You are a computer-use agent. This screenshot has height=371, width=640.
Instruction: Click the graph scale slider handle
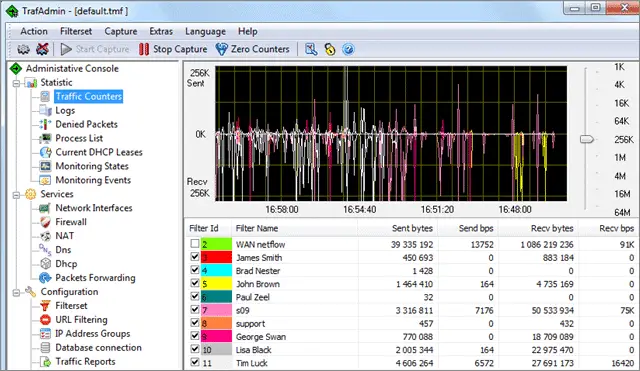click(587, 139)
